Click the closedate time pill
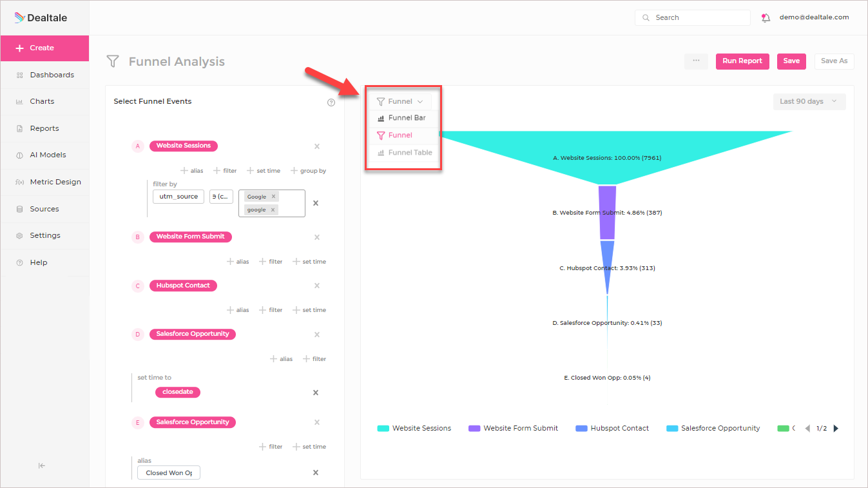This screenshot has height=488, width=868. (178, 392)
